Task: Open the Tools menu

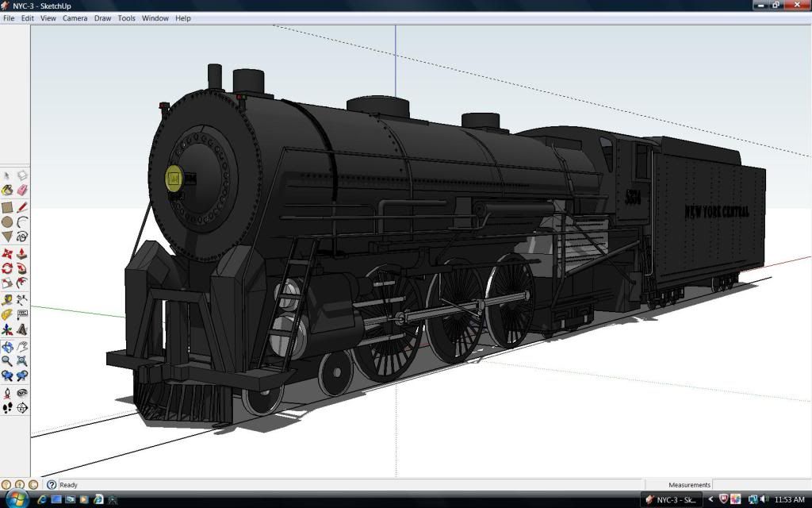Action: point(126,18)
